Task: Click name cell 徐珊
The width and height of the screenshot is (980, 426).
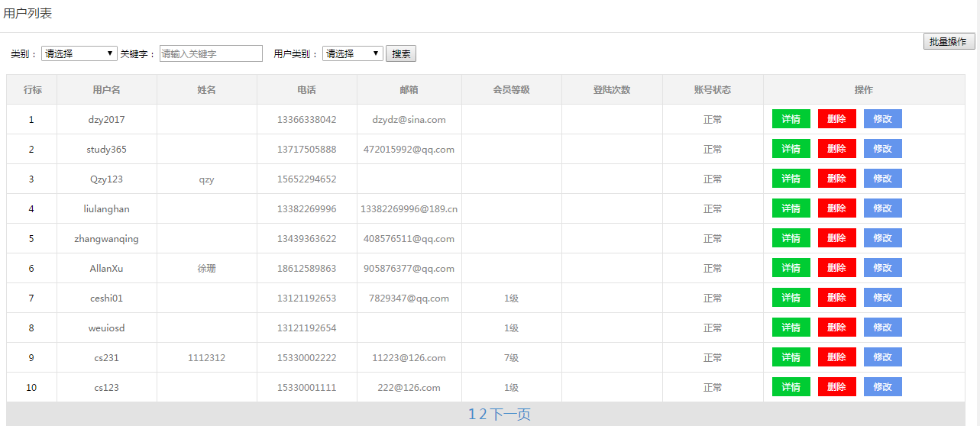Action: click(x=206, y=269)
